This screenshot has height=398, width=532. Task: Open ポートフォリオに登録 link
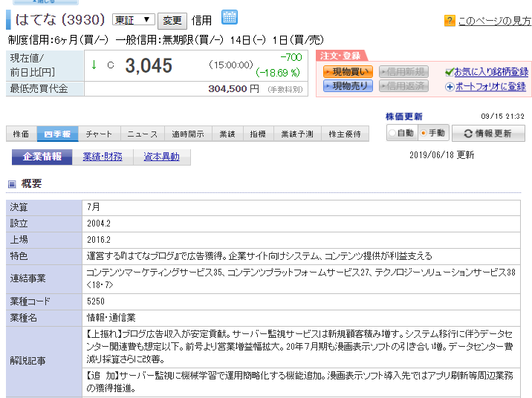(490, 87)
